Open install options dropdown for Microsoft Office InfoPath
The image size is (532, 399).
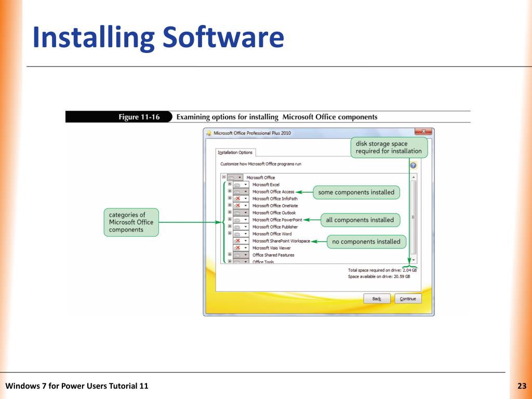(x=241, y=198)
